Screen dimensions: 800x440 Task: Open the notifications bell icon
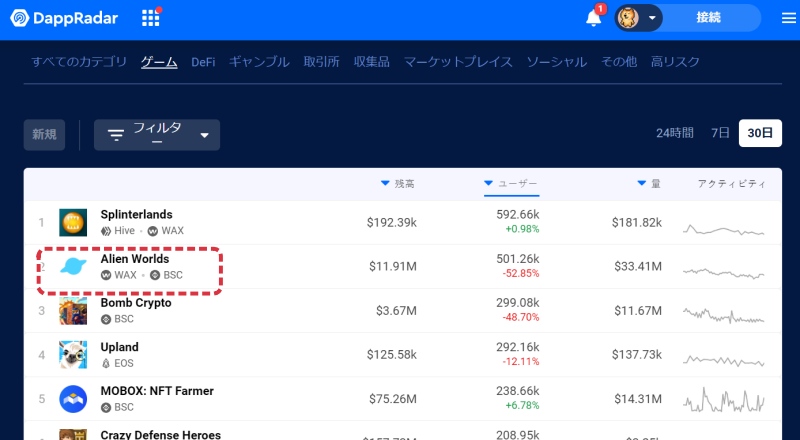tap(593, 18)
